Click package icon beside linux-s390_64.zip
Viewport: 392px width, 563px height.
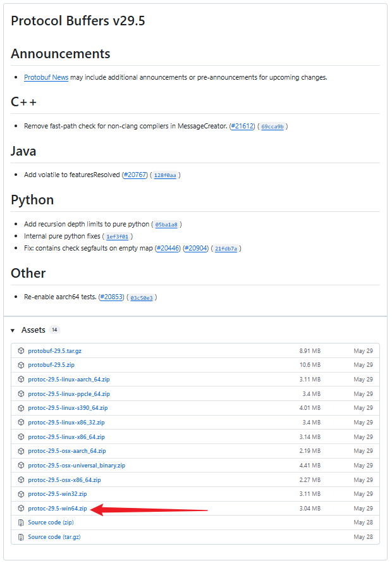pos(21,408)
